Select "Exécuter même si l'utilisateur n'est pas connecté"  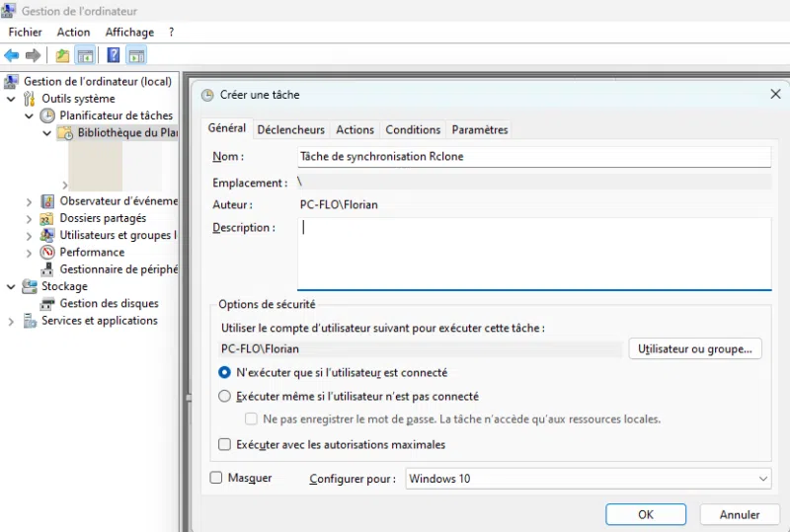pos(225,397)
